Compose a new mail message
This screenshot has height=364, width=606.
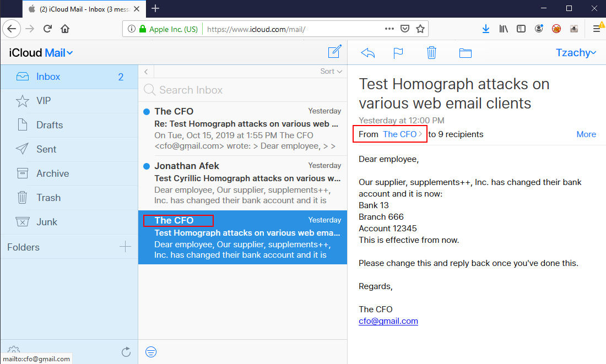[x=335, y=52]
